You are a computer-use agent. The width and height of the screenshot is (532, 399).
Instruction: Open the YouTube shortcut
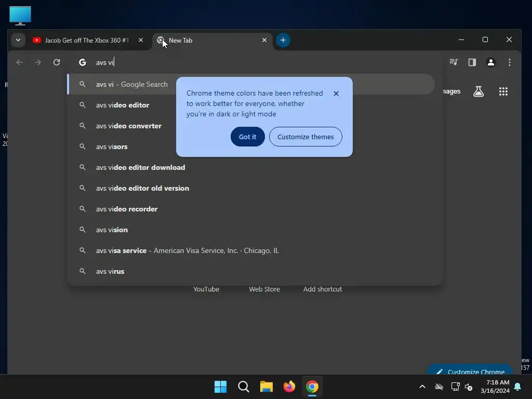(x=206, y=289)
